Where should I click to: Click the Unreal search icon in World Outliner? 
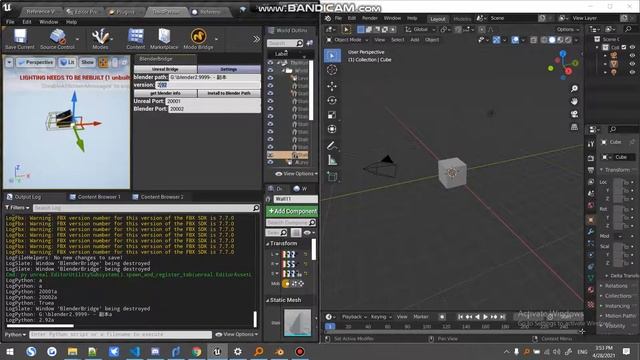pos(299,43)
